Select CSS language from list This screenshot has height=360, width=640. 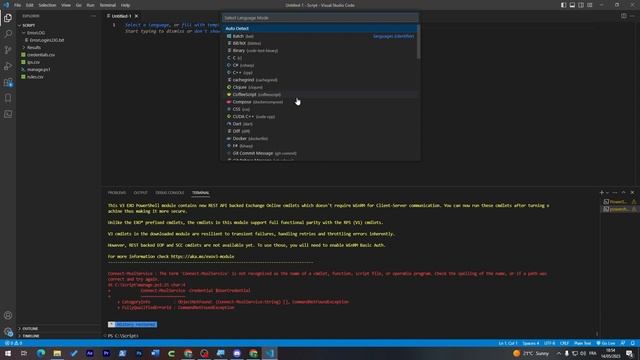(320, 109)
